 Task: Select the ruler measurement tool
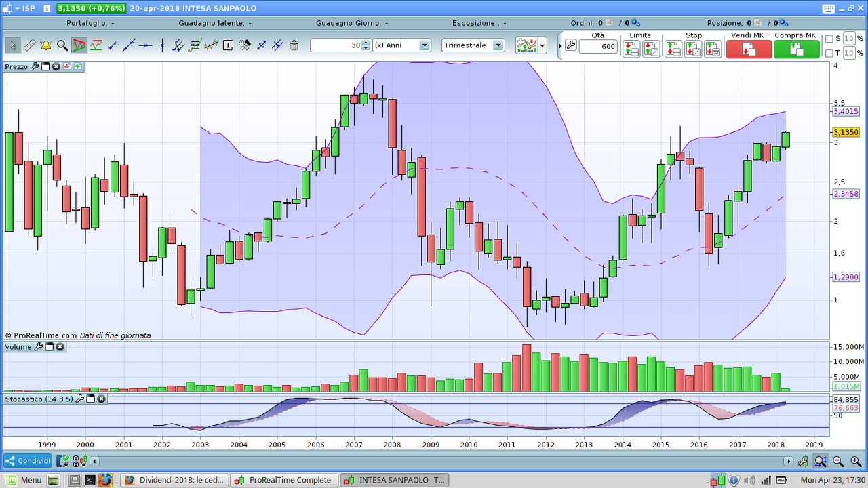pos(29,45)
